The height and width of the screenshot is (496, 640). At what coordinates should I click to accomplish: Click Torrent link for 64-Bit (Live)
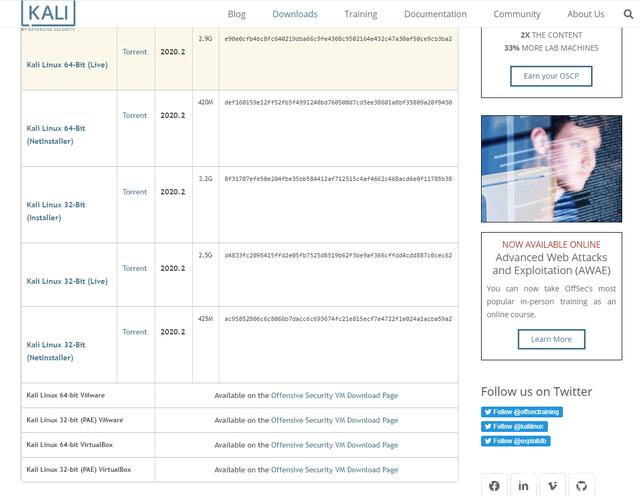134,52
